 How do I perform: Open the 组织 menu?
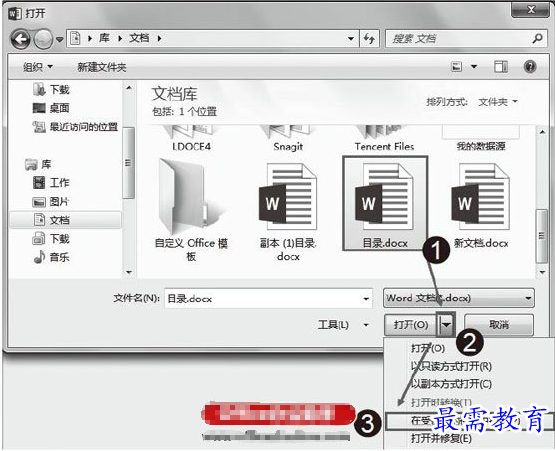point(38,67)
